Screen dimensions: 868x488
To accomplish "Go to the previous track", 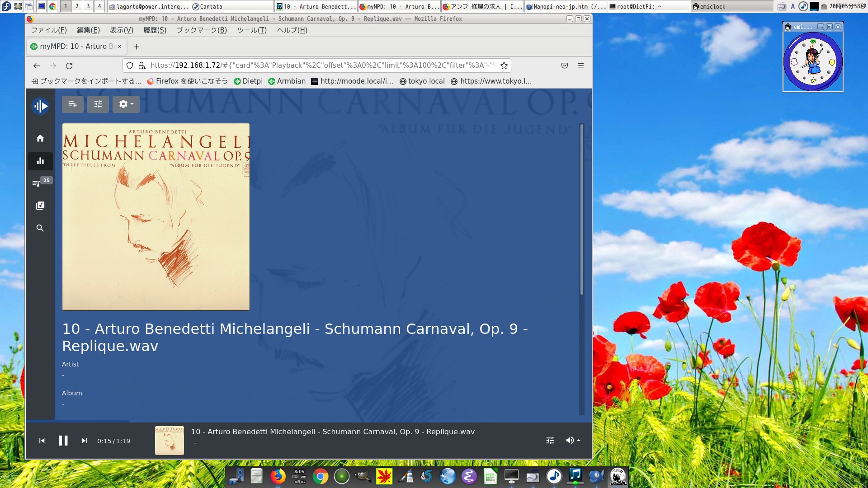I will pyautogui.click(x=42, y=441).
